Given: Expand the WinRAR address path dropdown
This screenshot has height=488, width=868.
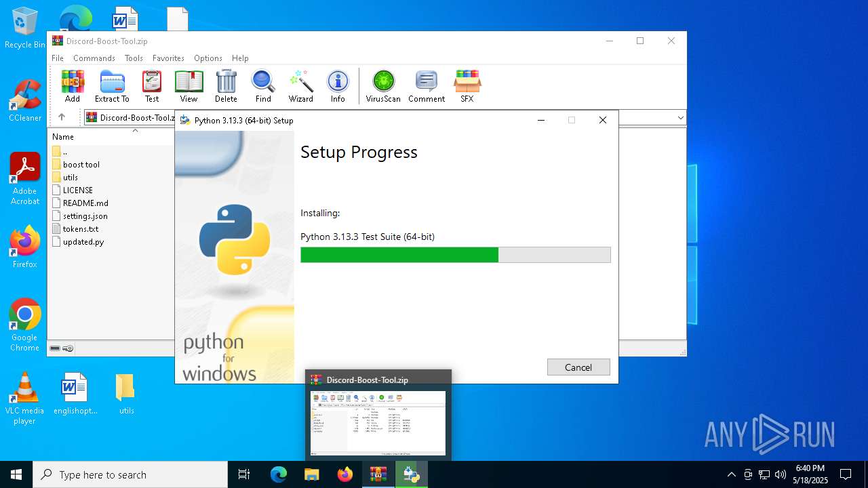Looking at the screenshot, I should point(680,118).
